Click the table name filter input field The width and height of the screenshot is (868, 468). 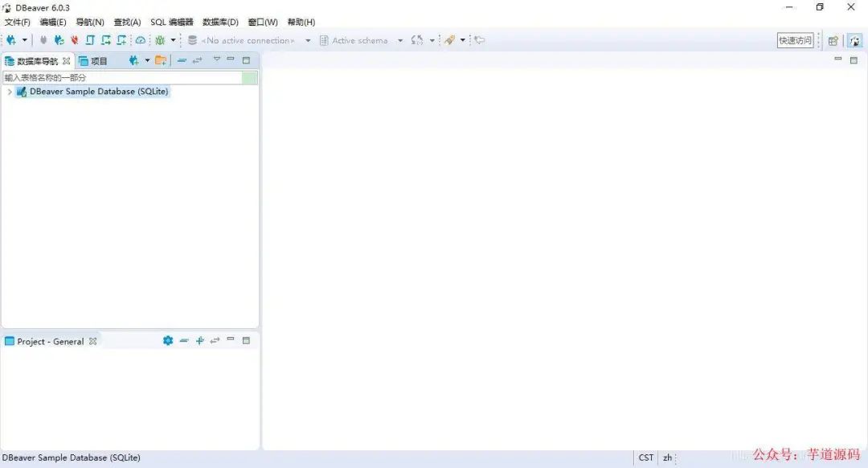pyautogui.click(x=122, y=77)
